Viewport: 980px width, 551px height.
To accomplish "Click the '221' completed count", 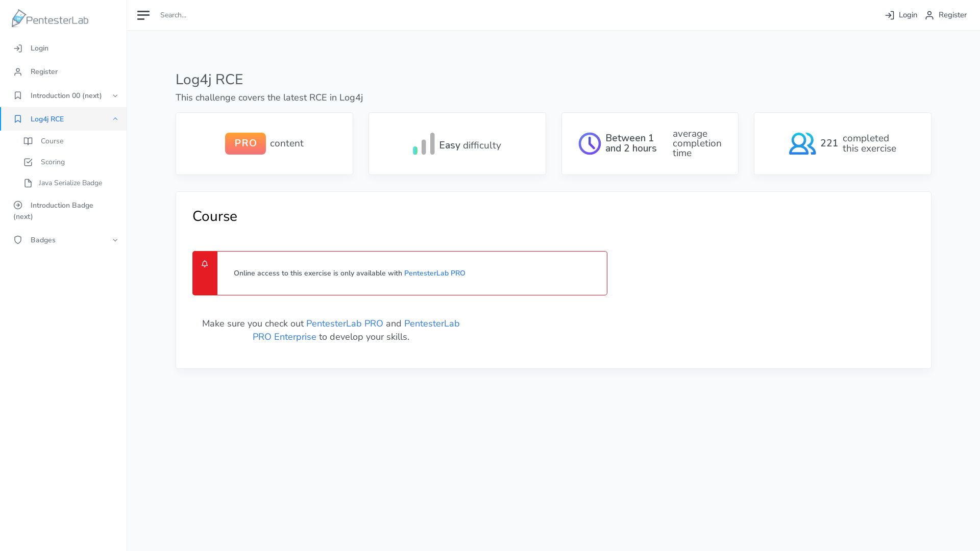I will [829, 143].
